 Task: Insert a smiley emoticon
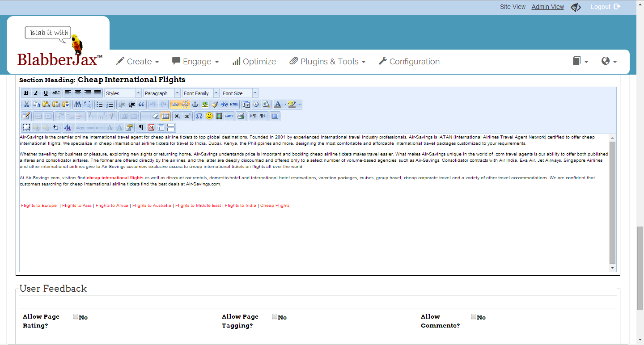pos(209,116)
